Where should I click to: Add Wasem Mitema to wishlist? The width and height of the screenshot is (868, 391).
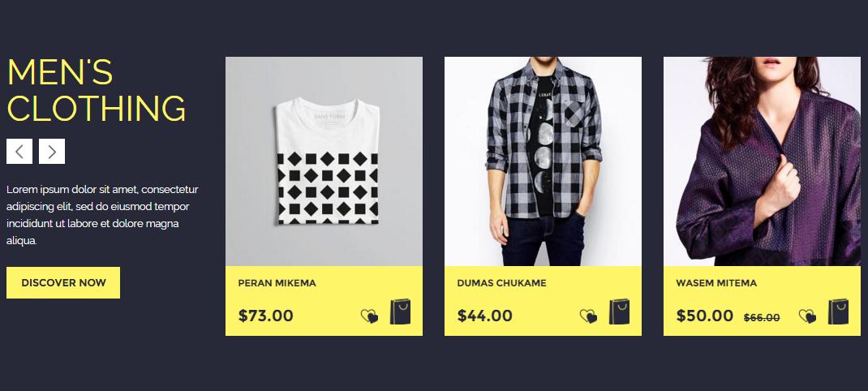point(808,316)
